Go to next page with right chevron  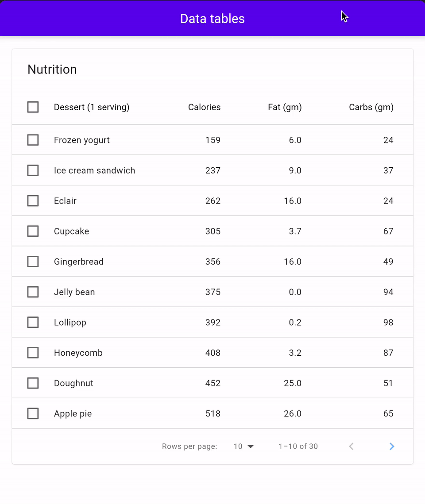click(x=391, y=446)
